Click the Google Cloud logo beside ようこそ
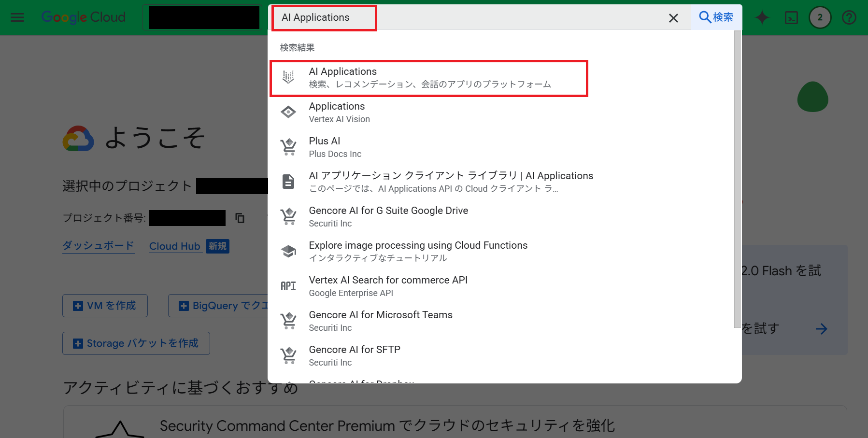The width and height of the screenshot is (868, 438). pos(78,139)
